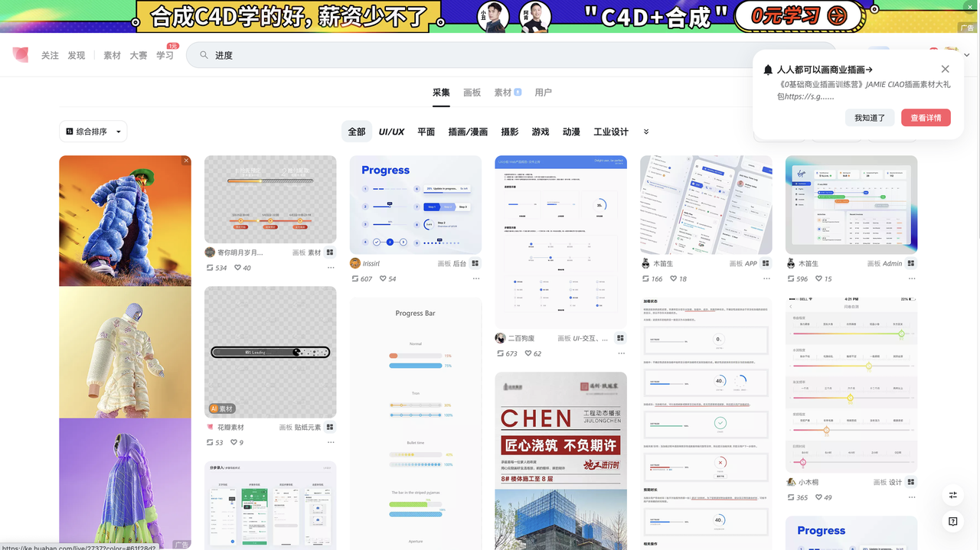Click the search field containing 进度
This screenshot has width=980, height=550.
(x=459, y=55)
